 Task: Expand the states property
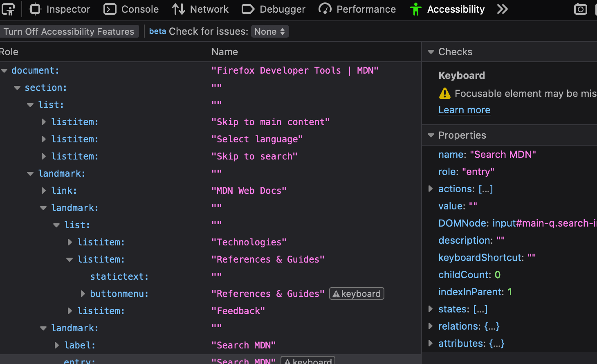point(430,309)
